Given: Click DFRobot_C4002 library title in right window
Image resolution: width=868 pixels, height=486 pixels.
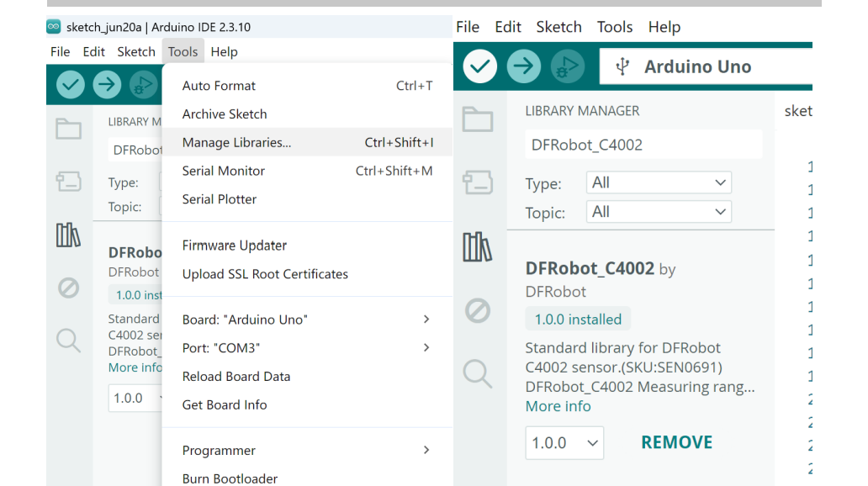Looking at the screenshot, I should click(x=590, y=268).
